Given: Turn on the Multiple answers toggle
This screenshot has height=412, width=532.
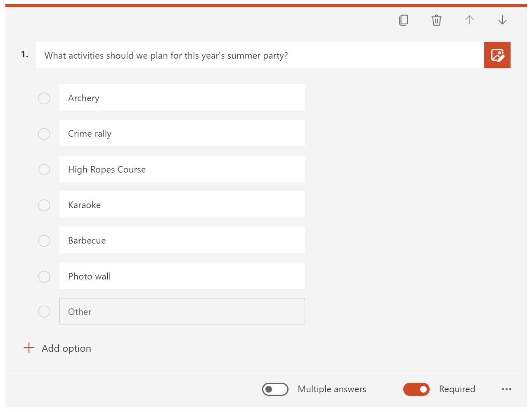Looking at the screenshot, I should click(275, 389).
